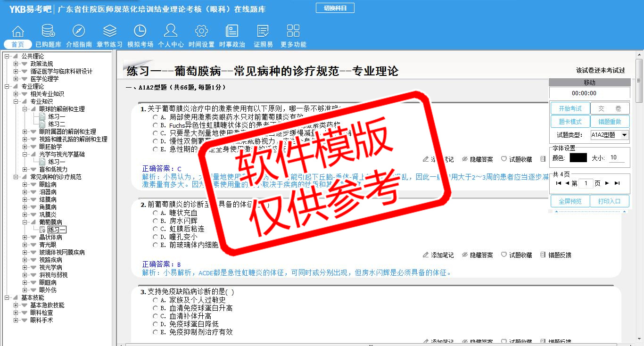Jump to the first page
The height and width of the screenshot is (346, 644).
tap(559, 183)
